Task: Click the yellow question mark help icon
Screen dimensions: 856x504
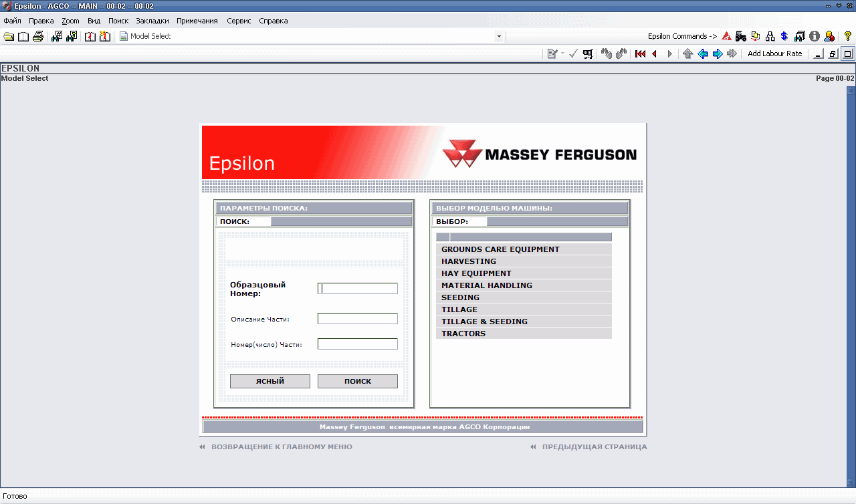Action: coord(847,36)
